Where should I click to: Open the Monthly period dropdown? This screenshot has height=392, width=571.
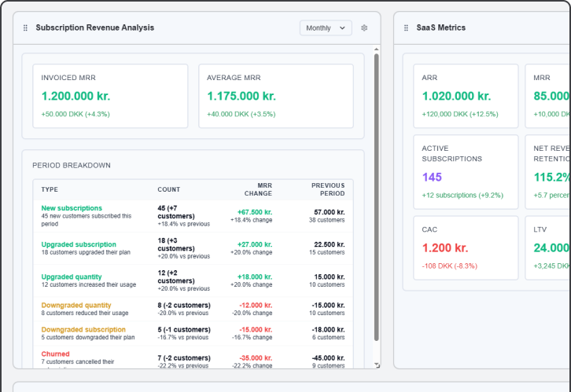(325, 28)
